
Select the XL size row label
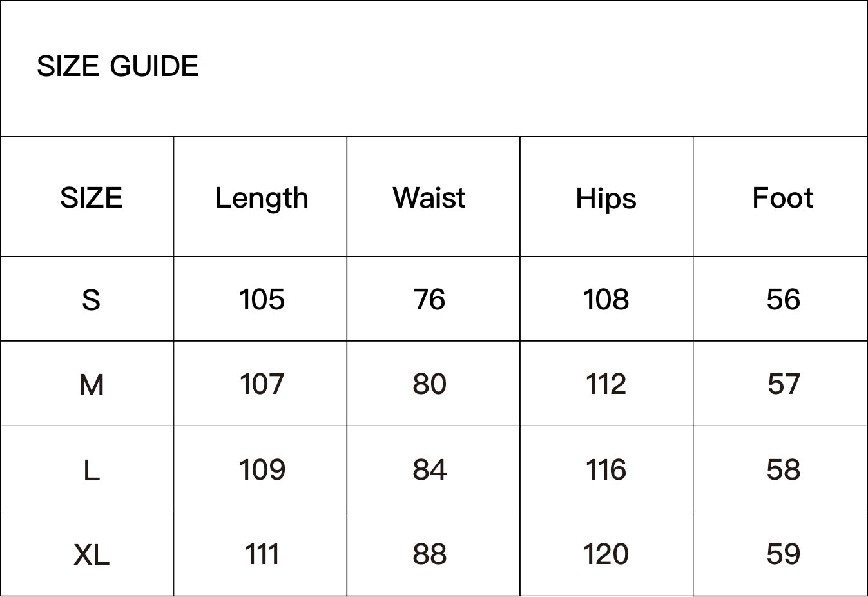click(x=91, y=554)
